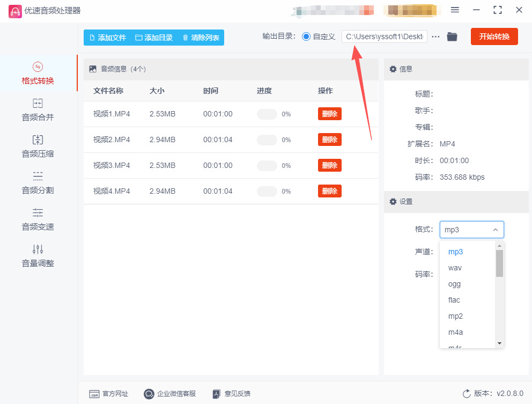Switch to 音频压缩 audio compression
Image resolution: width=532 pixels, height=404 pixels.
click(x=38, y=146)
